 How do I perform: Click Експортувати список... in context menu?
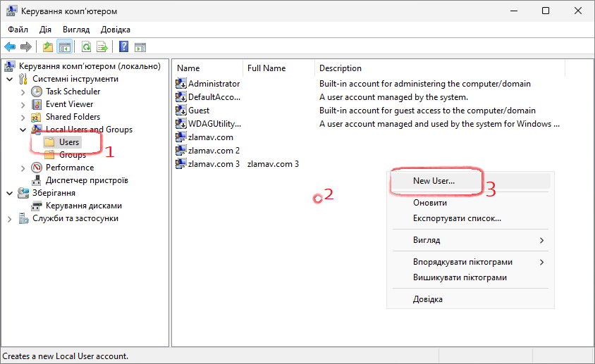(x=457, y=218)
